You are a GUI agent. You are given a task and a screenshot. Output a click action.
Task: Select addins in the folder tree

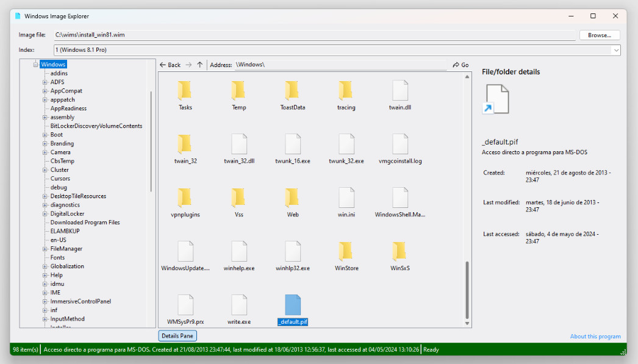59,73
